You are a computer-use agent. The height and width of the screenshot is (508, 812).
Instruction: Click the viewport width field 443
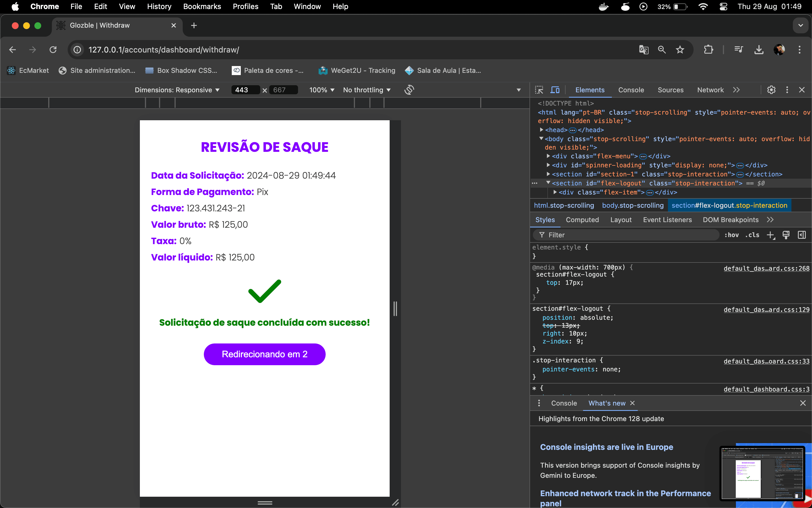pos(245,90)
